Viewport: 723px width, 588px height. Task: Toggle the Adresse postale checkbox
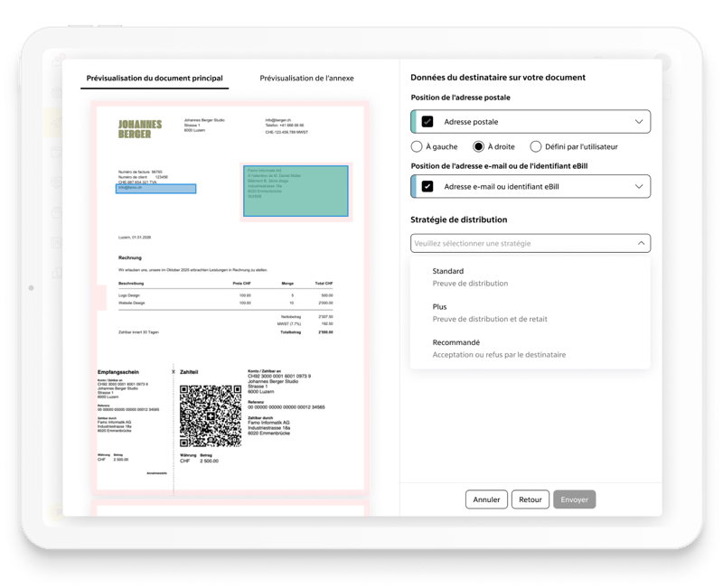427,122
